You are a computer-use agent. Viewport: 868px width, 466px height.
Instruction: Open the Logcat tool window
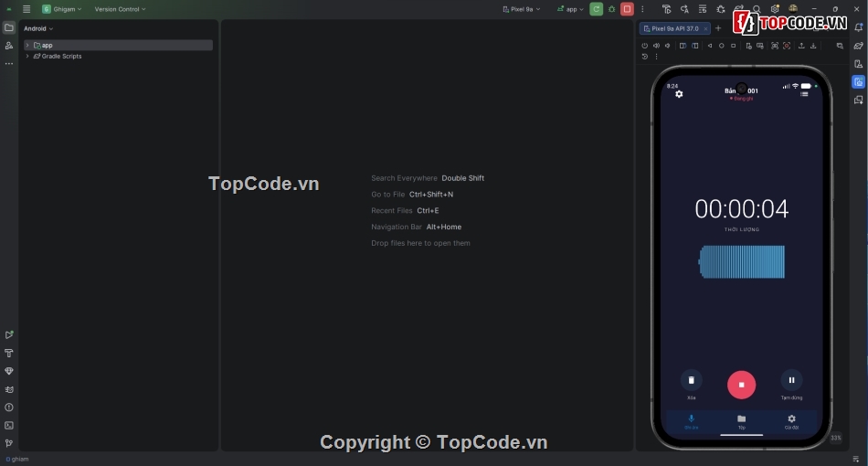tap(9, 389)
